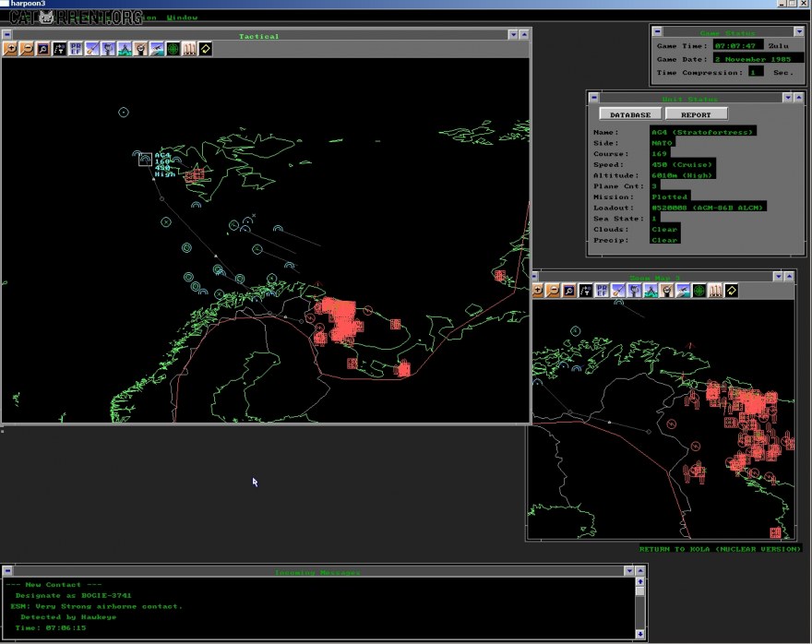Click yellow diamond icon in Zoom Map 3 toolbar

(x=731, y=291)
